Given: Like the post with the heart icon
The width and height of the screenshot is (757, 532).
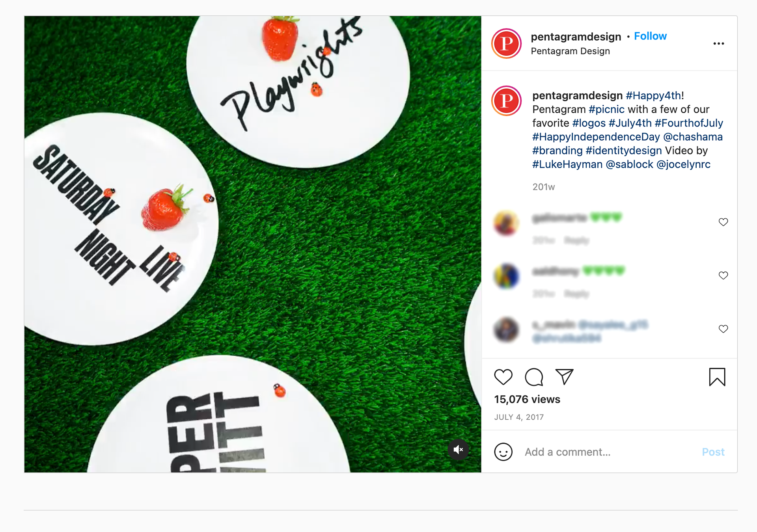Looking at the screenshot, I should (503, 377).
